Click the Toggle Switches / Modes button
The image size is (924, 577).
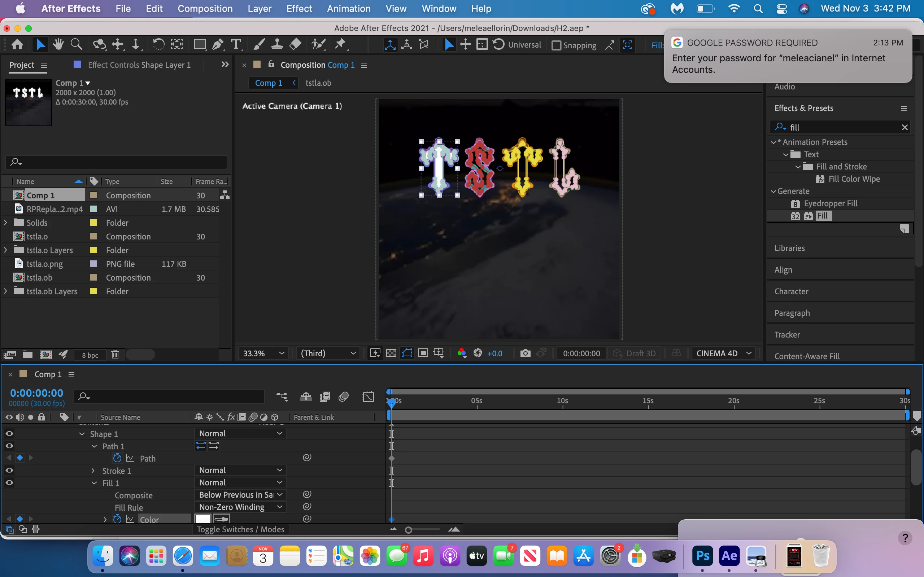pyautogui.click(x=240, y=529)
